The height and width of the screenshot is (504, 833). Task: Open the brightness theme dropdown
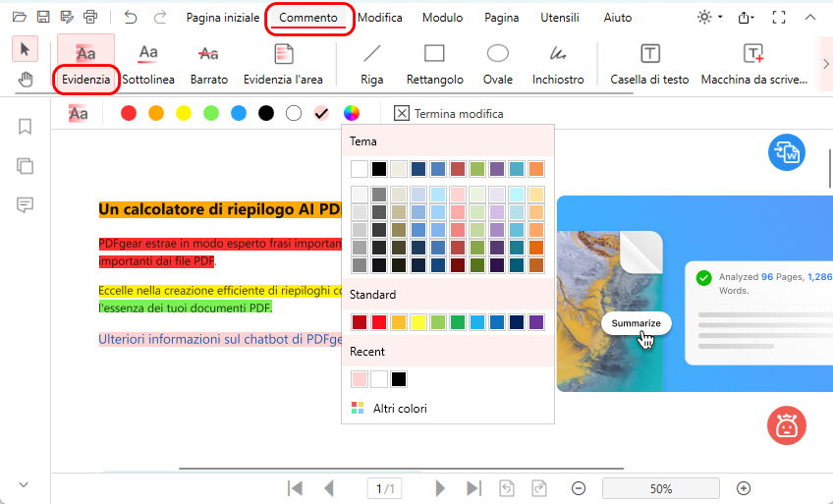tap(710, 17)
